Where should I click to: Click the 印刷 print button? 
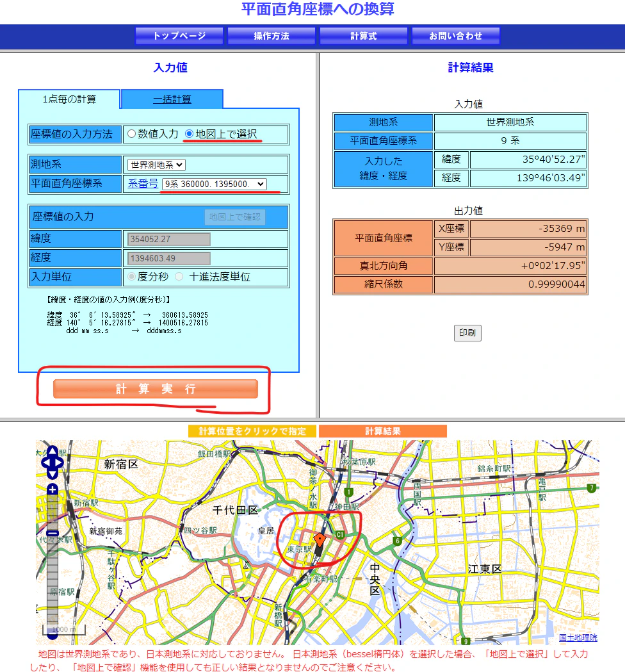[x=467, y=333]
